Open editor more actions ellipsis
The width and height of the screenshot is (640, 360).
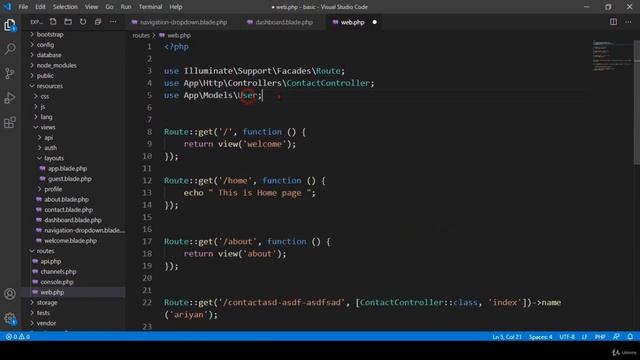[628, 22]
